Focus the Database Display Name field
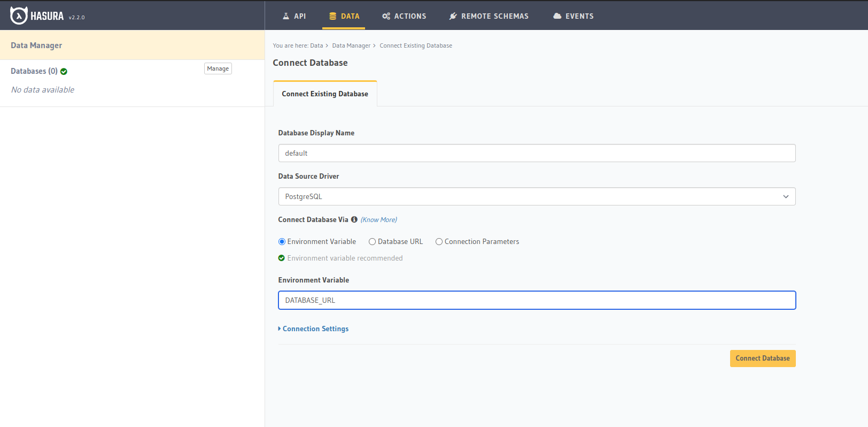The width and height of the screenshot is (868, 427). coord(537,153)
